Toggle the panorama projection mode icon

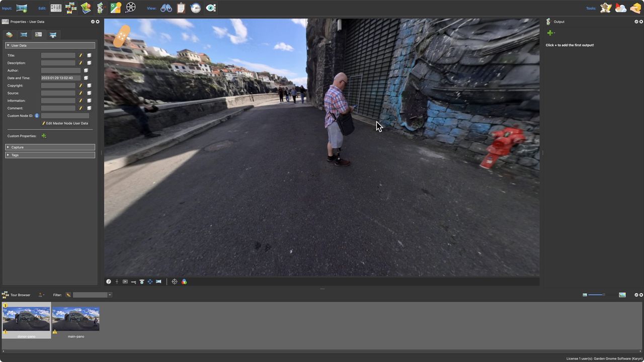(158, 282)
